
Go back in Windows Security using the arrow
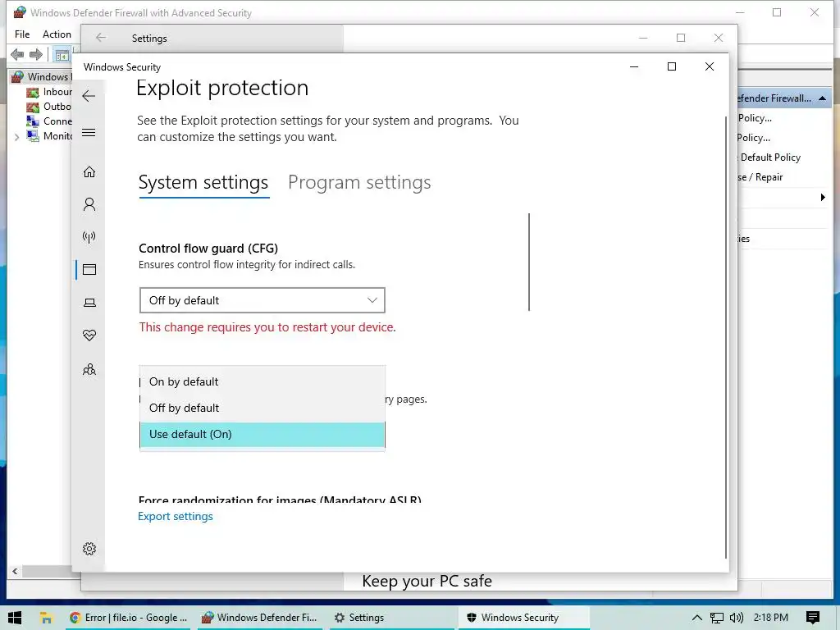[89, 96]
